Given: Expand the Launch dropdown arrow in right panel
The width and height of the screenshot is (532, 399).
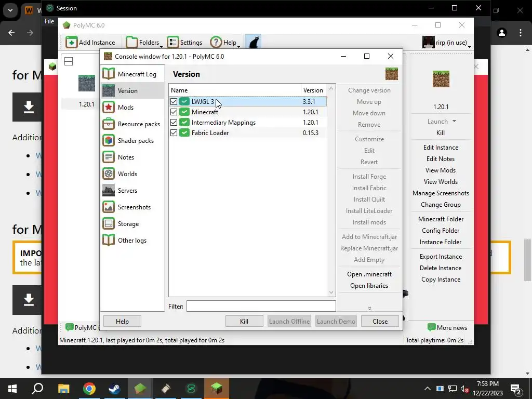Looking at the screenshot, I should pyautogui.click(x=454, y=121).
